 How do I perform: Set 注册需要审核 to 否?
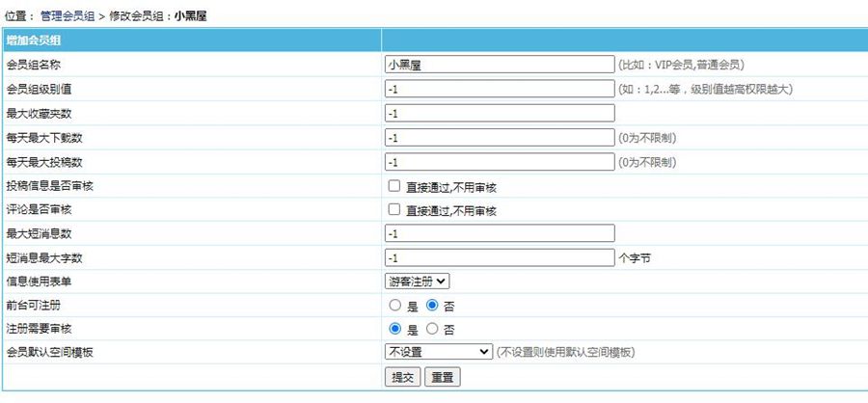point(432,329)
